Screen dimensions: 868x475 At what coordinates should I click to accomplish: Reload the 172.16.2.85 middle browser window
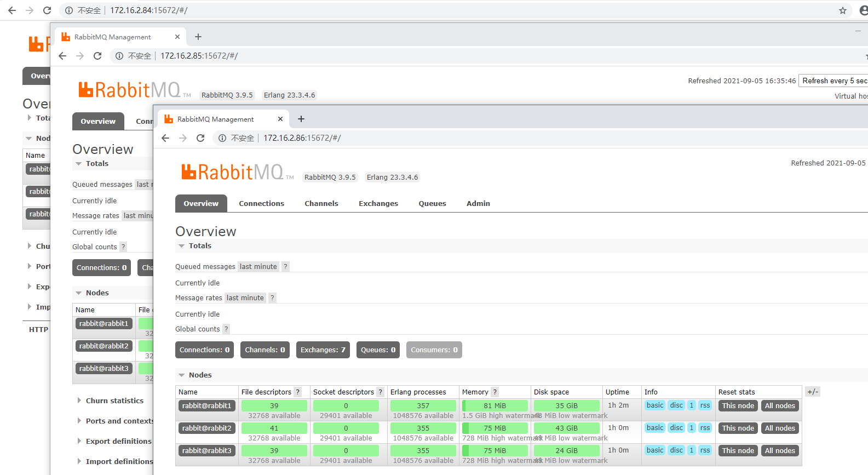[x=97, y=56]
